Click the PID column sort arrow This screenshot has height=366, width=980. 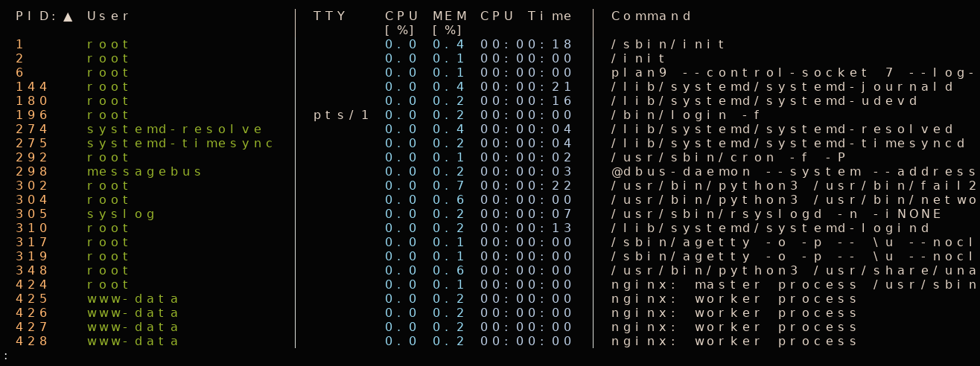68,16
